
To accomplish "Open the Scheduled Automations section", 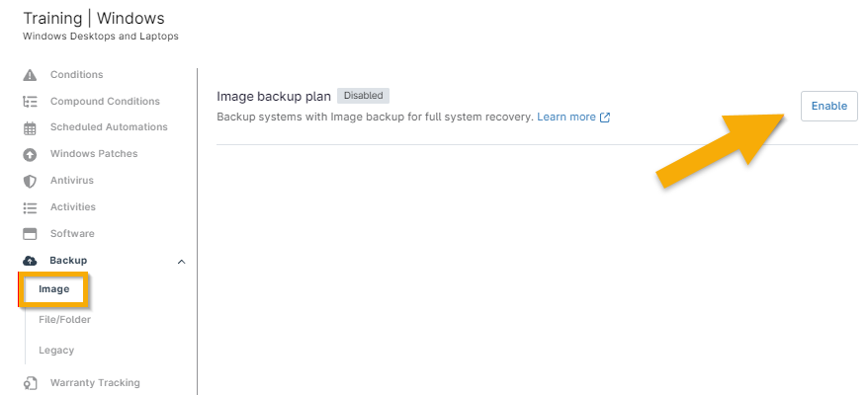I will click(109, 127).
